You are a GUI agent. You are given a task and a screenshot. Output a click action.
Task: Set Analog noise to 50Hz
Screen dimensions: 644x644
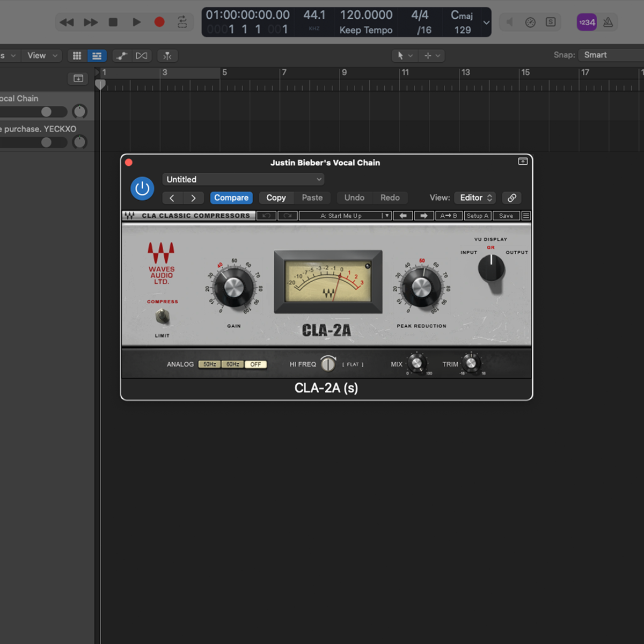pos(209,364)
